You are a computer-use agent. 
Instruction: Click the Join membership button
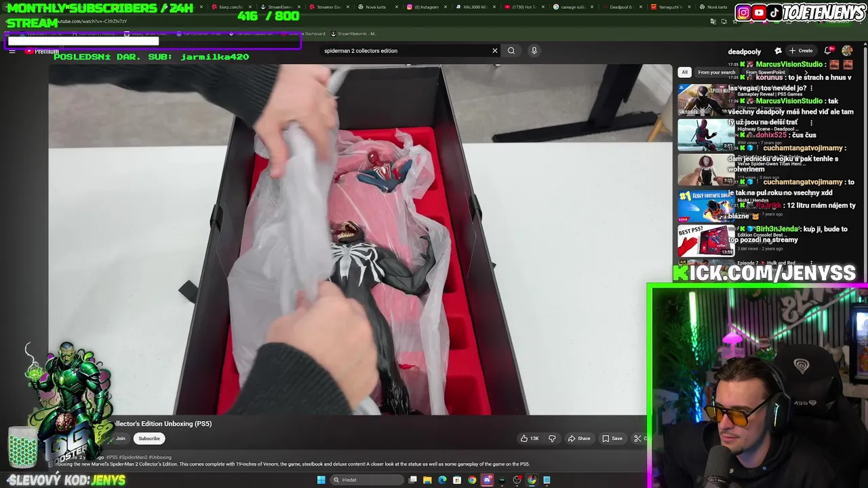click(x=120, y=439)
